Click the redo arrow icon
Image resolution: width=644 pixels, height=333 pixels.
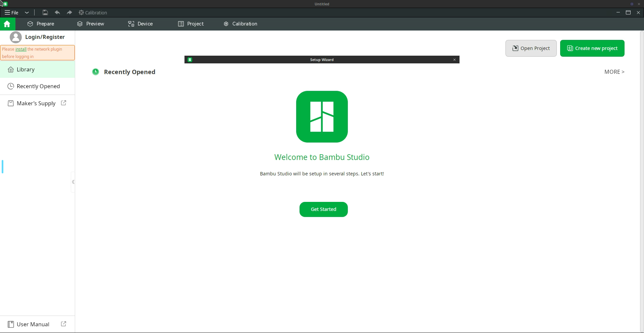69,12
